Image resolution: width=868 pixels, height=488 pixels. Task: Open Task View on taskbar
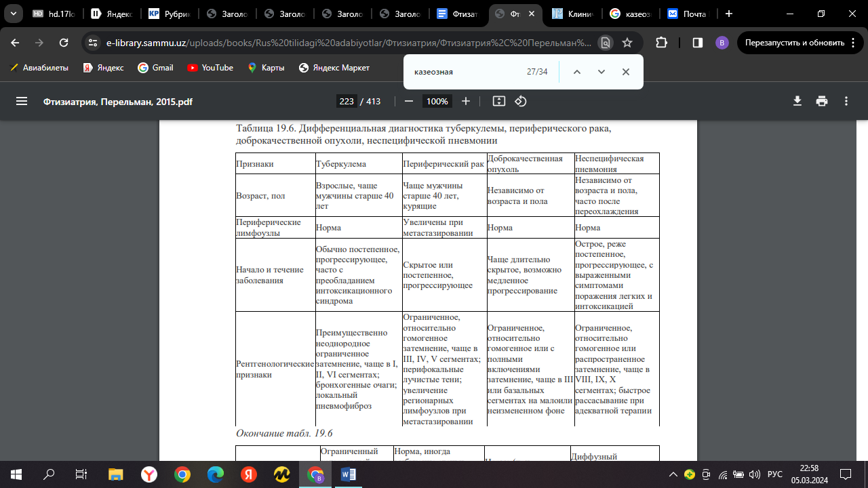81,474
